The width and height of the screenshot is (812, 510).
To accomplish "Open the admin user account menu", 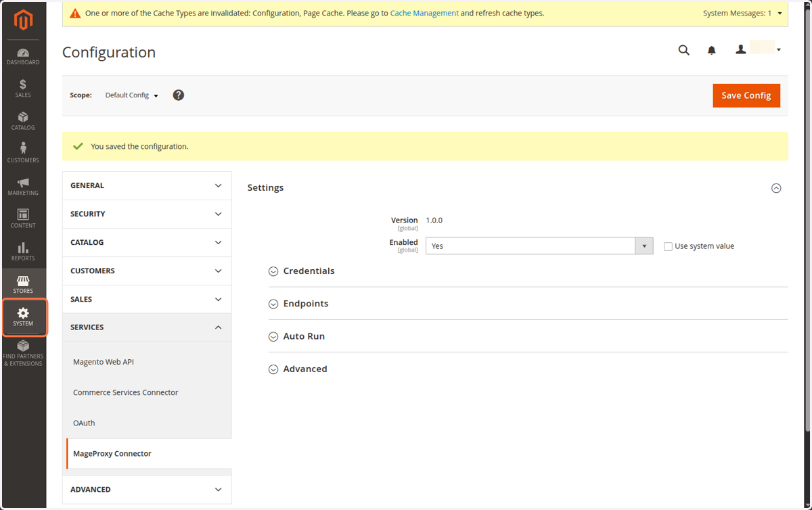I will pyautogui.click(x=759, y=49).
